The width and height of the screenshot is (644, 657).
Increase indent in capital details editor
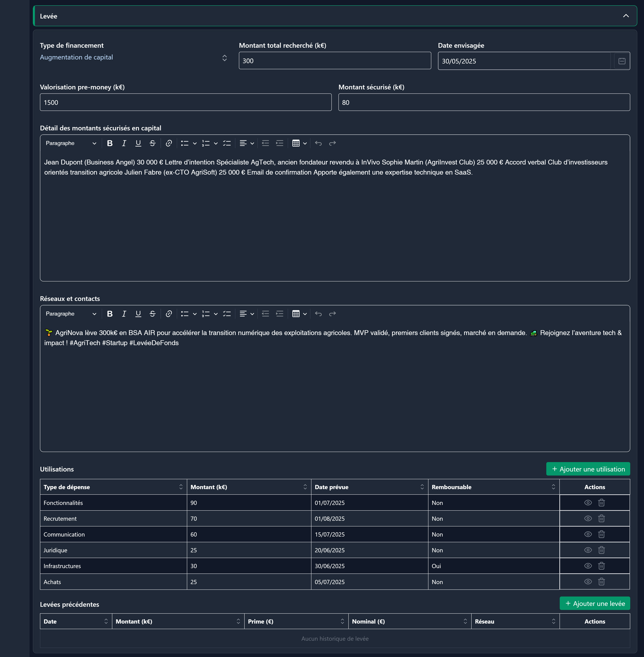pyautogui.click(x=279, y=143)
